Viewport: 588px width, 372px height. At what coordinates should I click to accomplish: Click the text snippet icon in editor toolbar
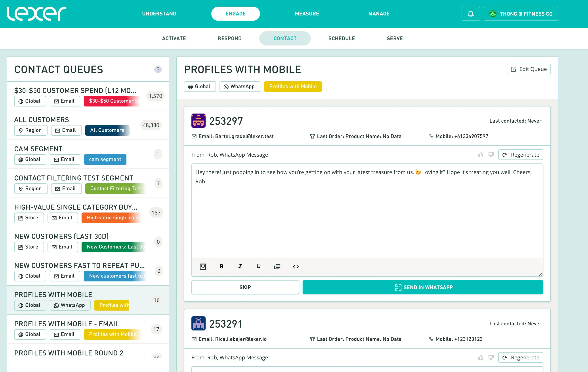click(277, 266)
